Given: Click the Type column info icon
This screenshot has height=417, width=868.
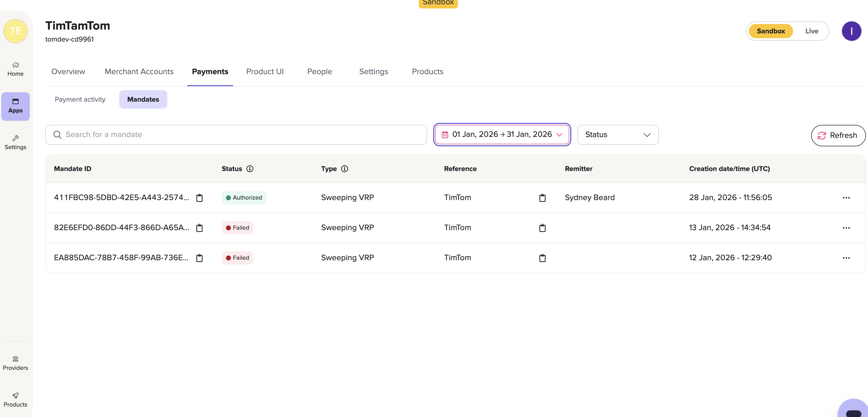Looking at the screenshot, I should click(344, 169).
